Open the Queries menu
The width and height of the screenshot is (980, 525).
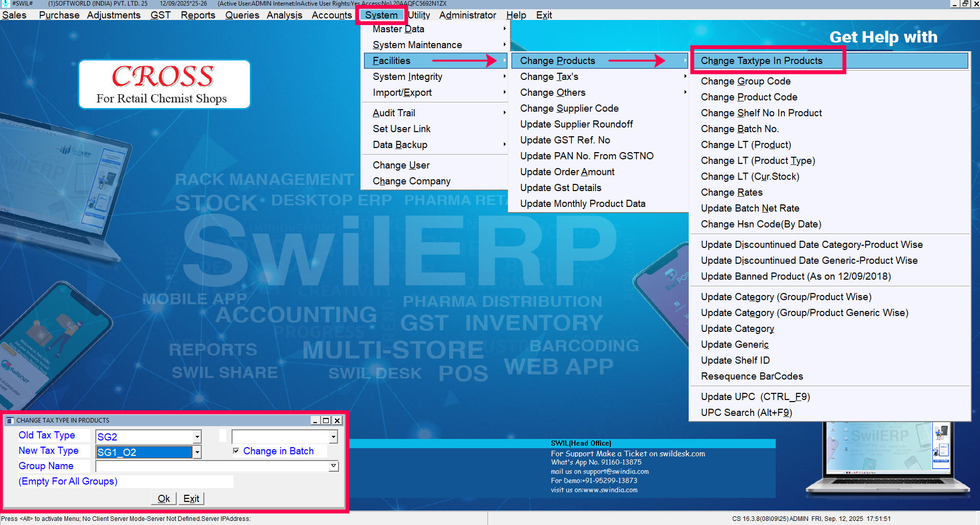242,15
